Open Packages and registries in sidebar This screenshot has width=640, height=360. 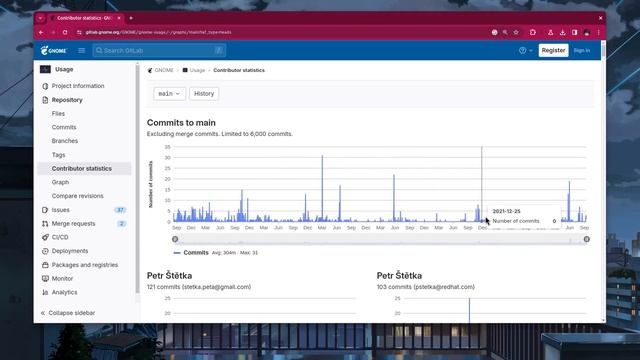[x=84, y=265]
